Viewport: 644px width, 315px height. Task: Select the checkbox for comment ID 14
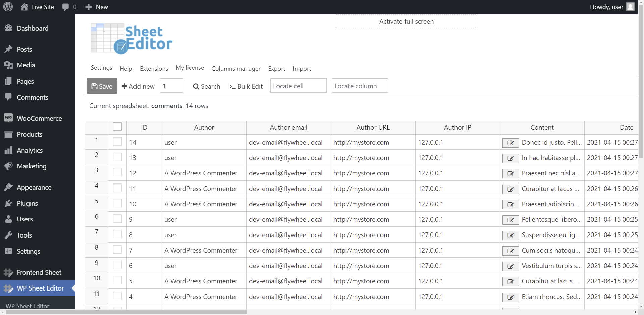[x=117, y=142]
